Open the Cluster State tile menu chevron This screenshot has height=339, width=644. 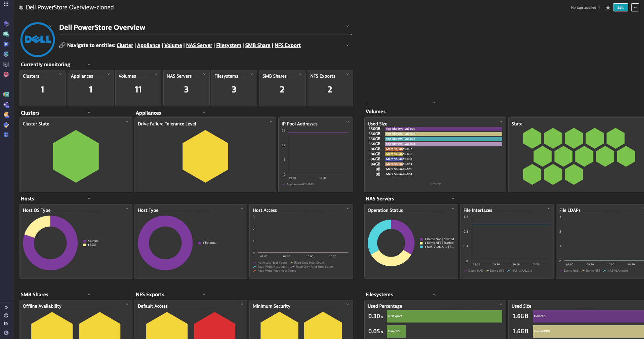127,122
